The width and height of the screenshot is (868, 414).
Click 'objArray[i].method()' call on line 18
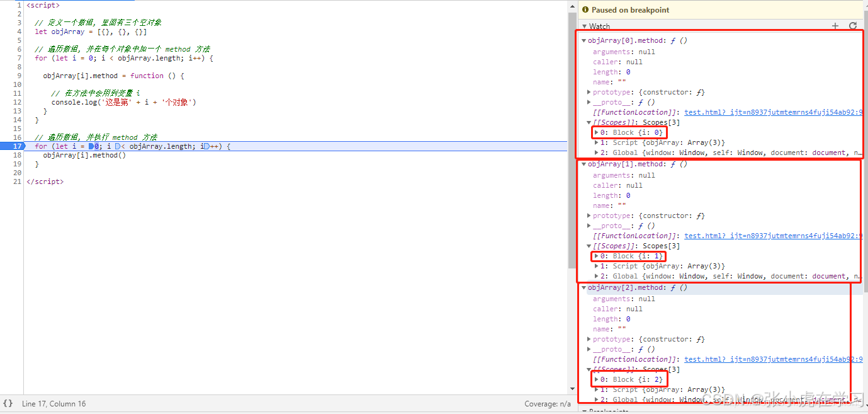[x=84, y=155]
